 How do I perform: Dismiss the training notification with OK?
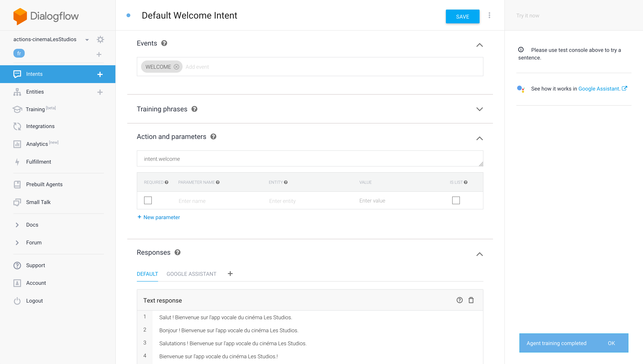pyautogui.click(x=611, y=343)
